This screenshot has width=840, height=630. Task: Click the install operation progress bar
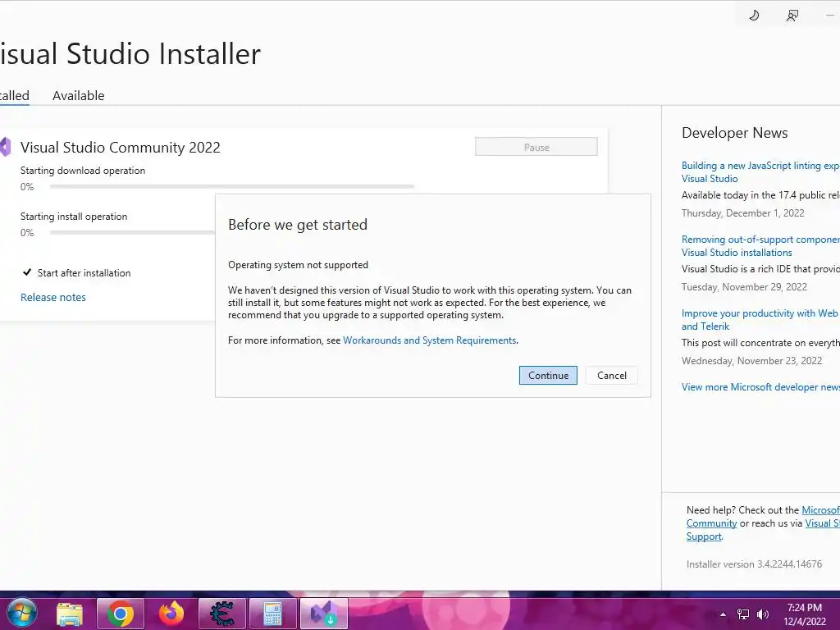click(x=132, y=232)
